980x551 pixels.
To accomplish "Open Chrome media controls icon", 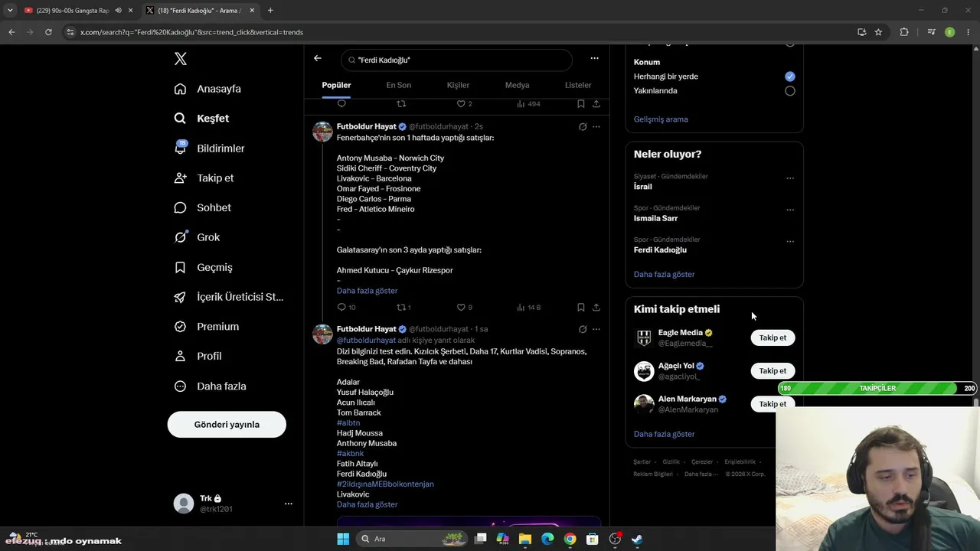I will coord(931,32).
